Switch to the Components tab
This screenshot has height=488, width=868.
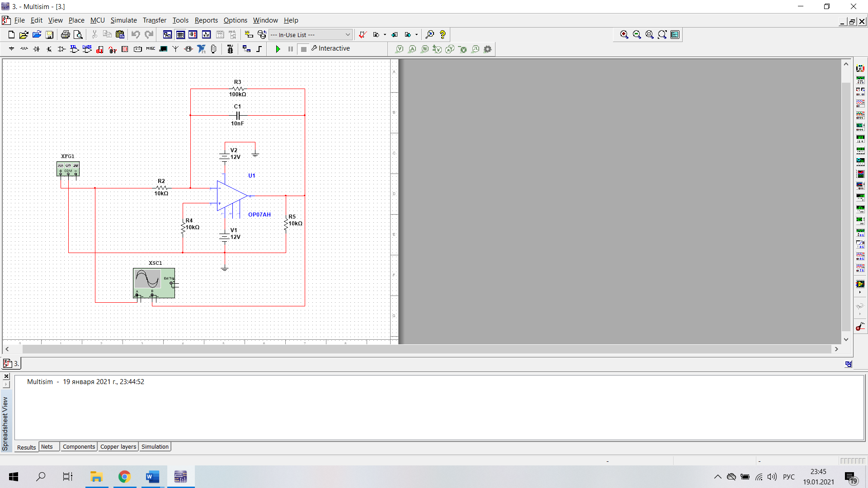point(79,446)
